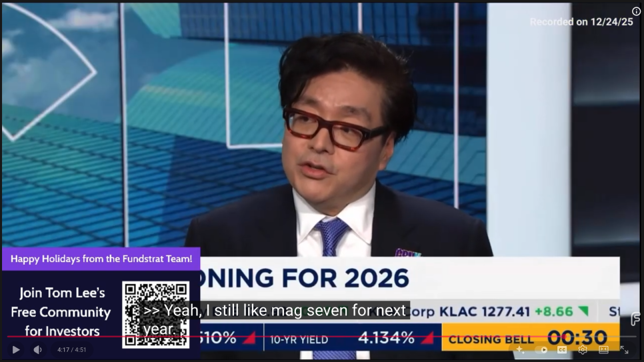644x362 pixels.
Task: Open the sparkle AI ask icon
Action: tap(521, 350)
